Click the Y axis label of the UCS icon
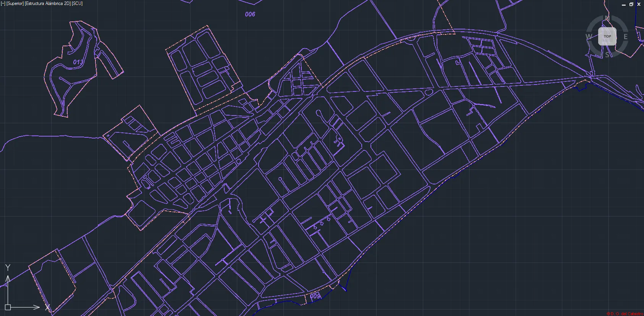The width and height of the screenshot is (644, 316). click(8, 267)
